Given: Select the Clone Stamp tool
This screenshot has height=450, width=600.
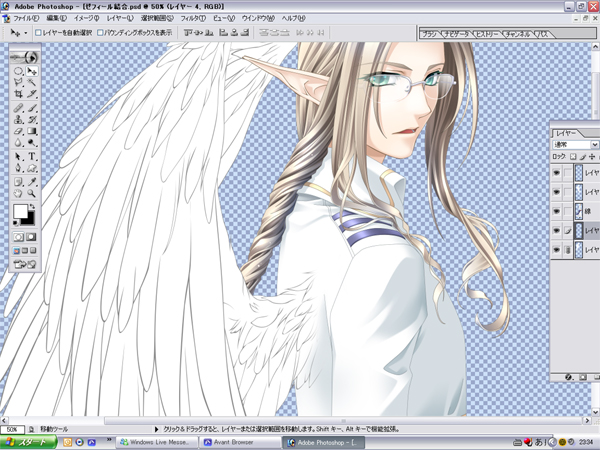Looking at the screenshot, I should click(18, 119).
